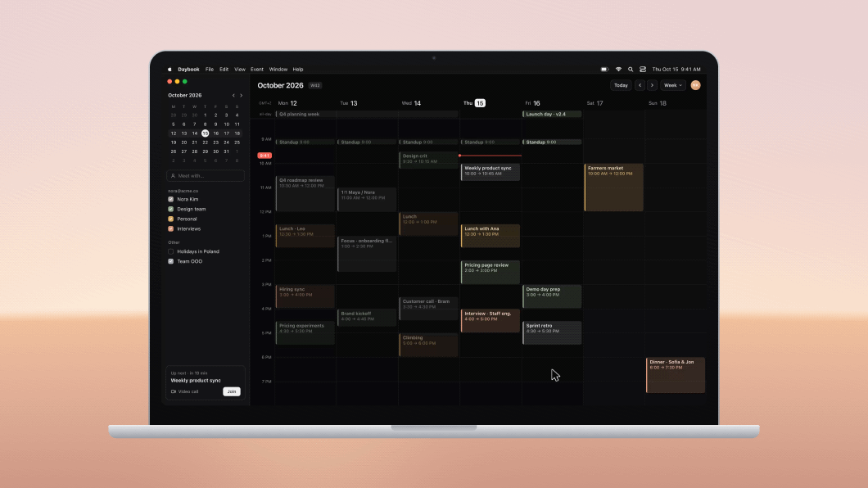Open the View menu
The height and width of the screenshot is (488, 868).
tap(240, 69)
